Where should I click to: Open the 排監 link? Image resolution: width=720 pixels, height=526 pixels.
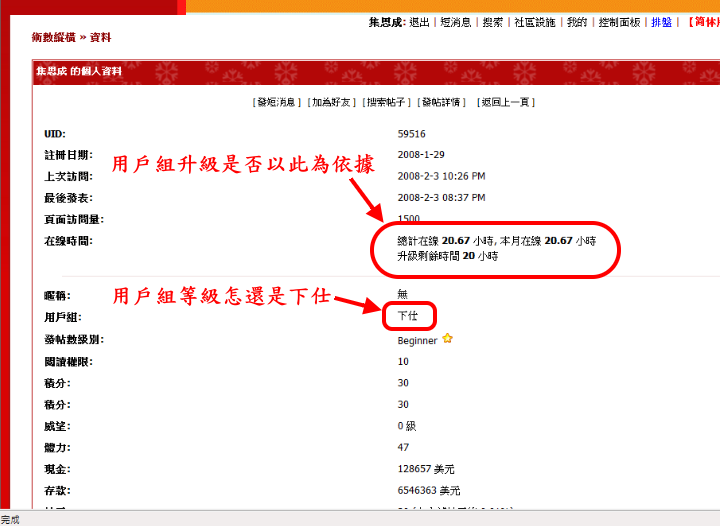tap(662, 22)
